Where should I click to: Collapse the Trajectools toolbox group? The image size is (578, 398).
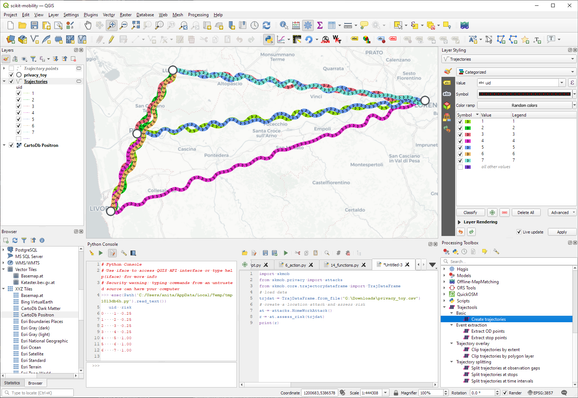click(x=444, y=307)
